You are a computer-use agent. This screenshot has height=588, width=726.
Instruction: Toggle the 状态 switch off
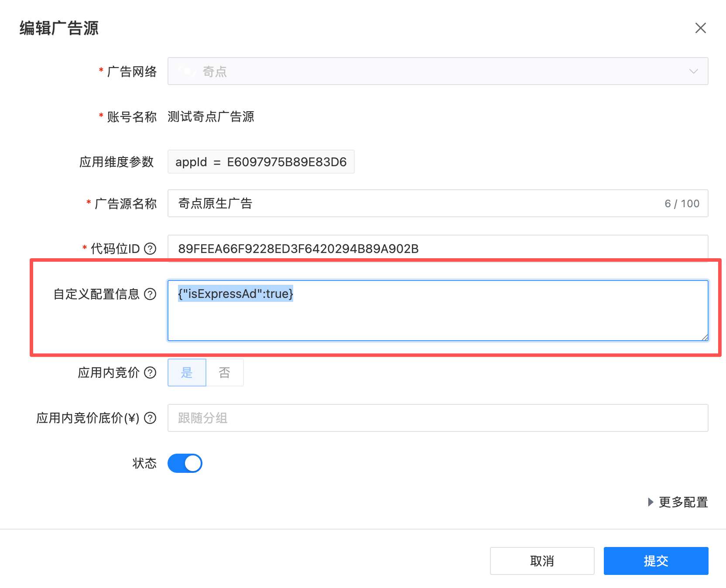(x=185, y=463)
